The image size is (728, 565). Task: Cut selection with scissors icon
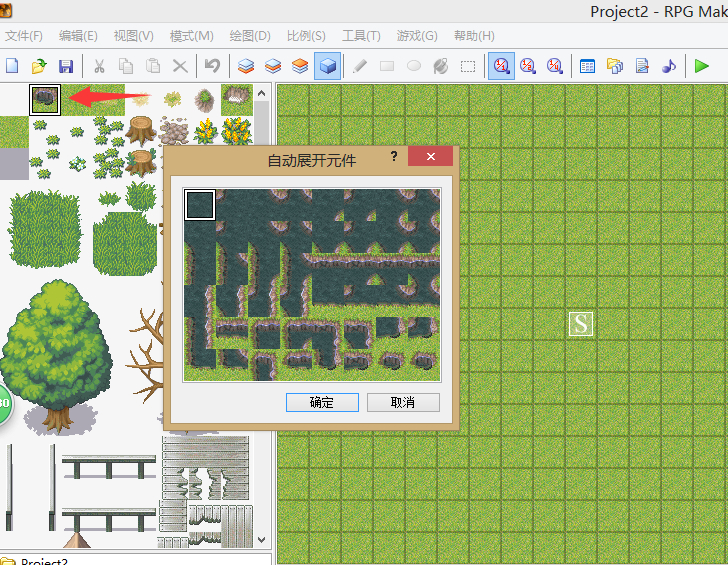click(x=99, y=66)
